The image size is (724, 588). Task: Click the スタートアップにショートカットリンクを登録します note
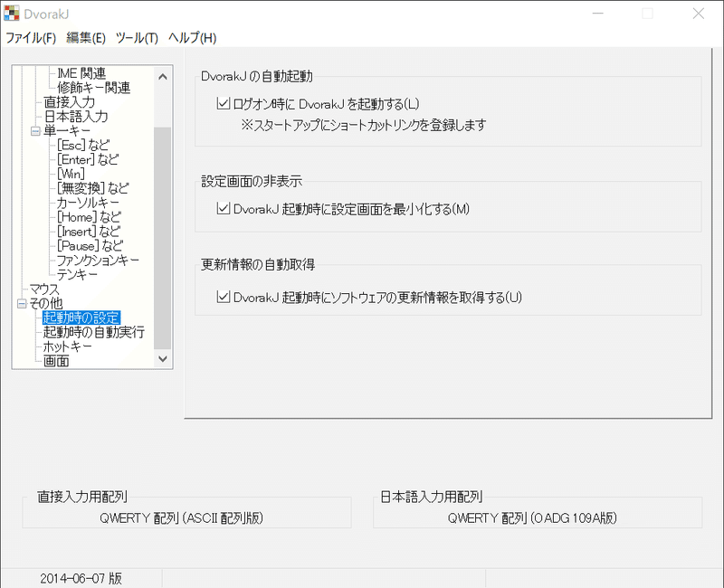pyautogui.click(x=364, y=125)
